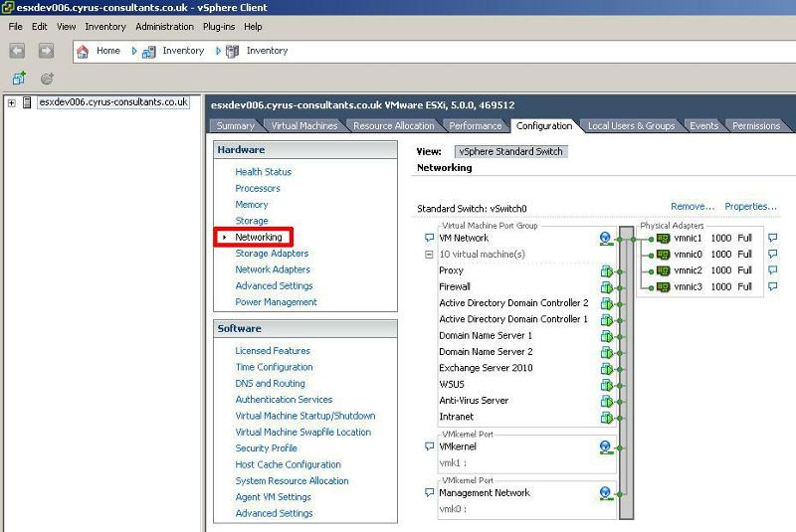796x532 pixels.
Task: Click the VM Network port group globe icon
Action: click(x=605, y=239)
